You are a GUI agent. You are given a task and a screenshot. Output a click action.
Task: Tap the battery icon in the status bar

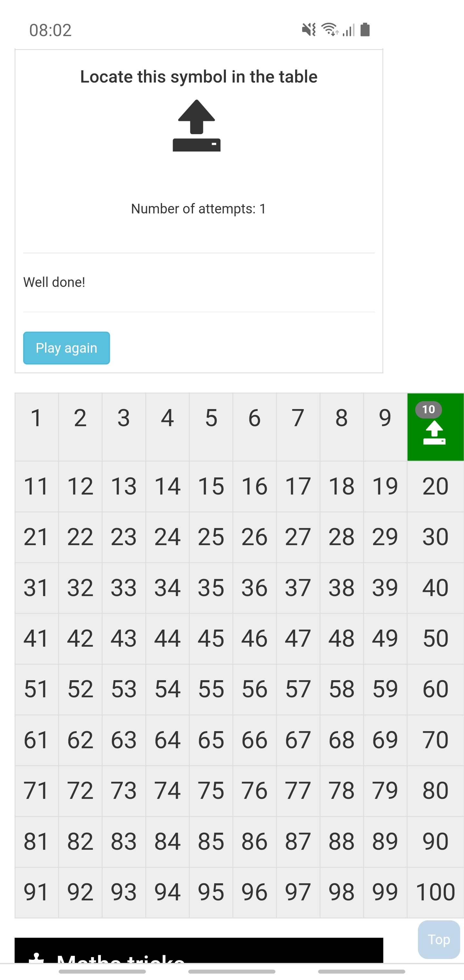tap(365, 29)
